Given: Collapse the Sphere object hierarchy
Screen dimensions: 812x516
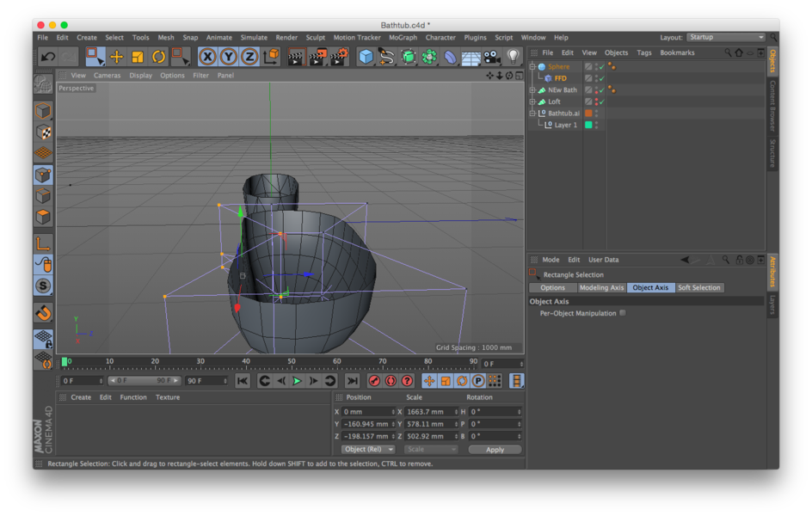Looking at the screenshot, I should point(532,66).
